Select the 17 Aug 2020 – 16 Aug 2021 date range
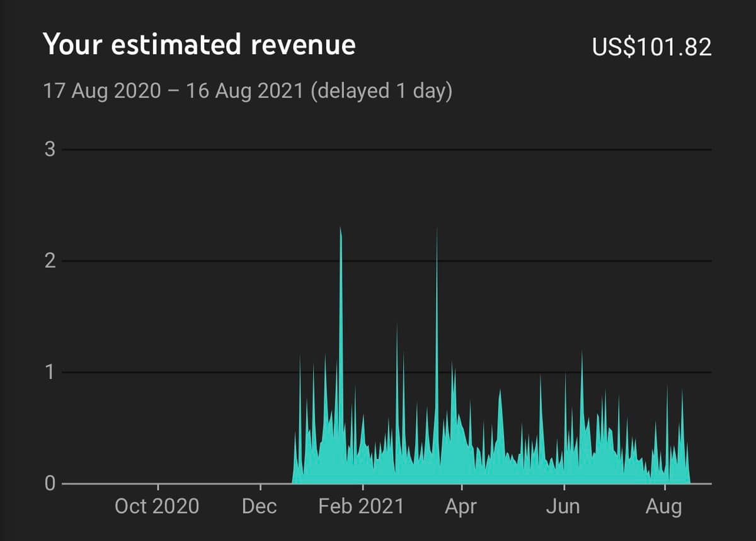The image size is (756, 541). tap(248, 91)
